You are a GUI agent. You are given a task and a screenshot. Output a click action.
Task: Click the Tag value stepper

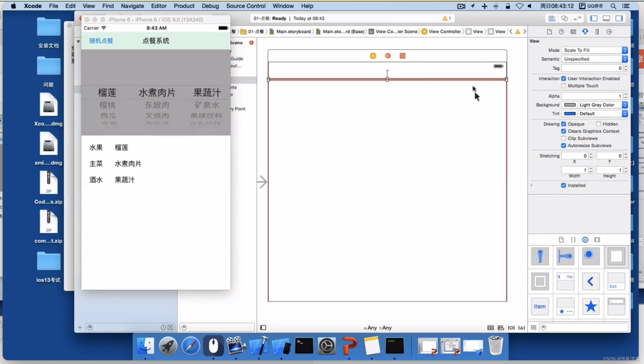626,68
